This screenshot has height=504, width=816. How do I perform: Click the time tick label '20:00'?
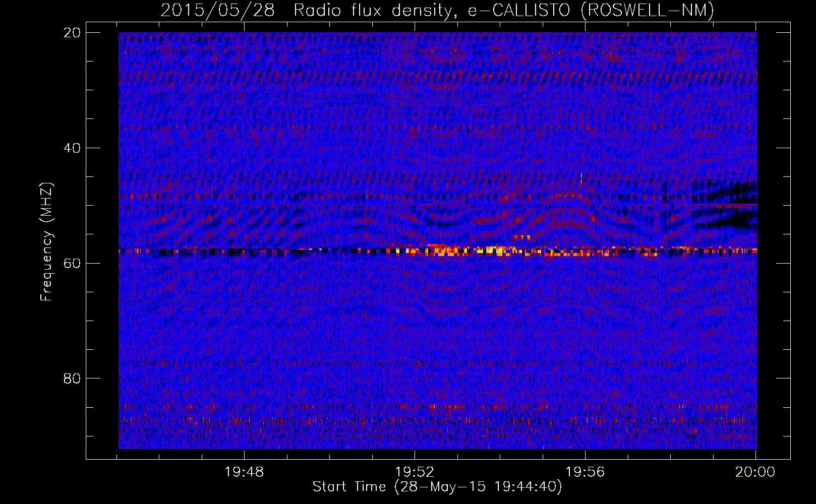pos(755,472)
